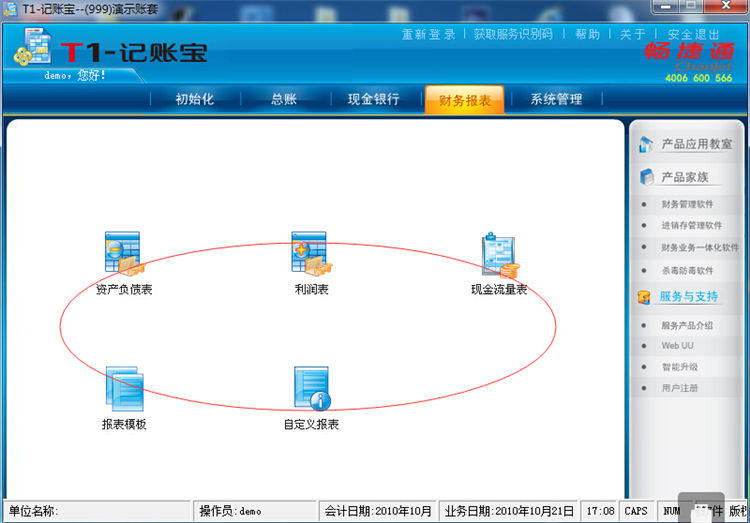
Task: Click the 重新登录 link
Action: 428,34
